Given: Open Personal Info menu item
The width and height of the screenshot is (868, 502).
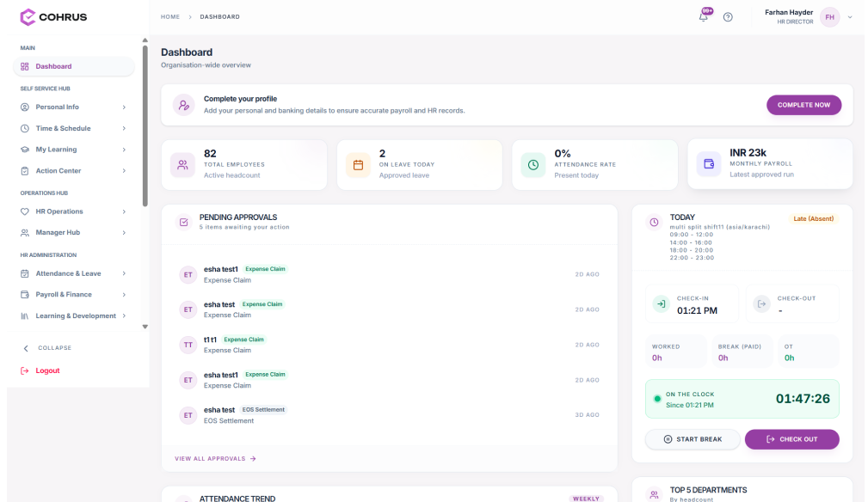Looking at the screenshot, I should pos(74,107).
